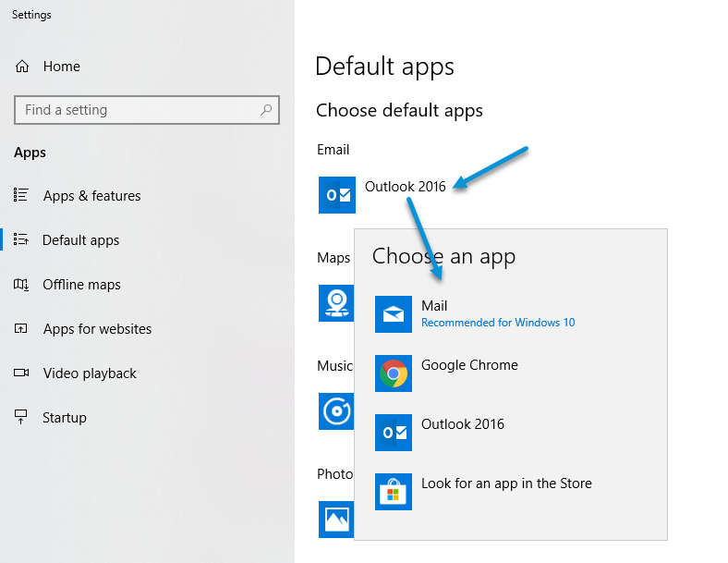The width and height of the screenshot is (728, 563).
Task: Click the Photos default app icon
Action: click(x=336, y=520)
